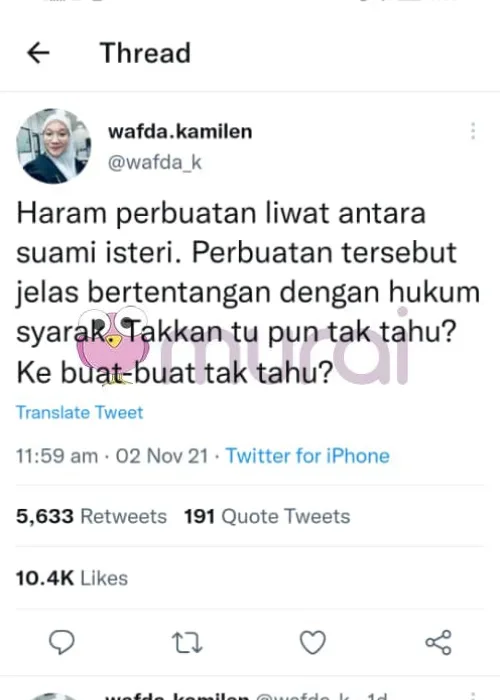The width and height of the screenshot is (500, 700).
Task: Open the reply tweet by wafda.kamilen below
Action: pyautogui.click(x=250, y=694)
